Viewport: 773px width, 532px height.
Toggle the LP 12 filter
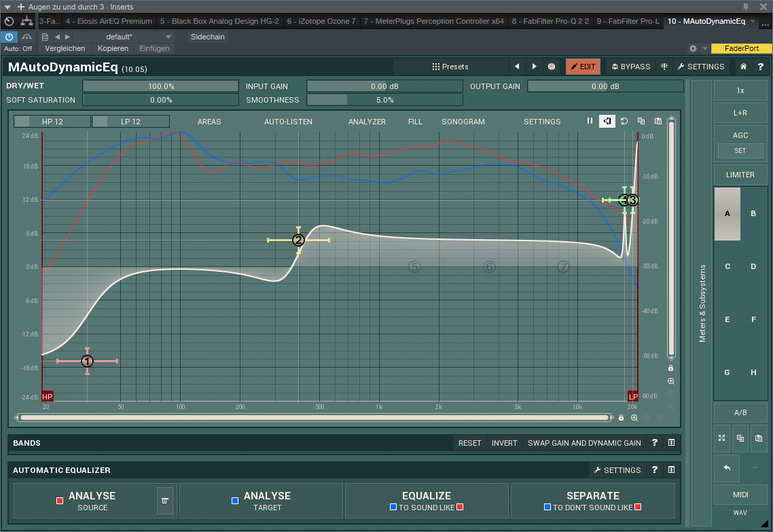(130, 122)
